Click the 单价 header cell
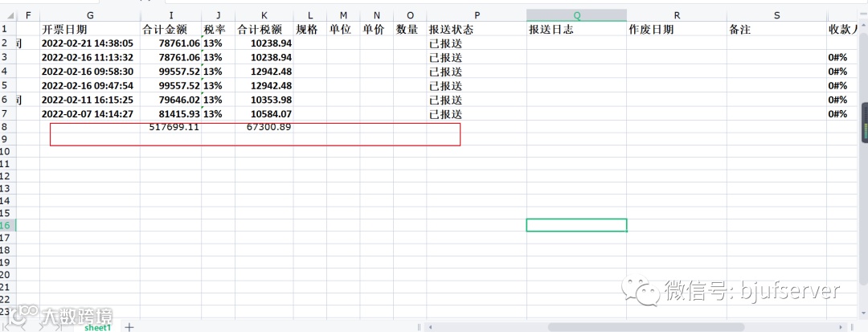 [x=376, y=29]
